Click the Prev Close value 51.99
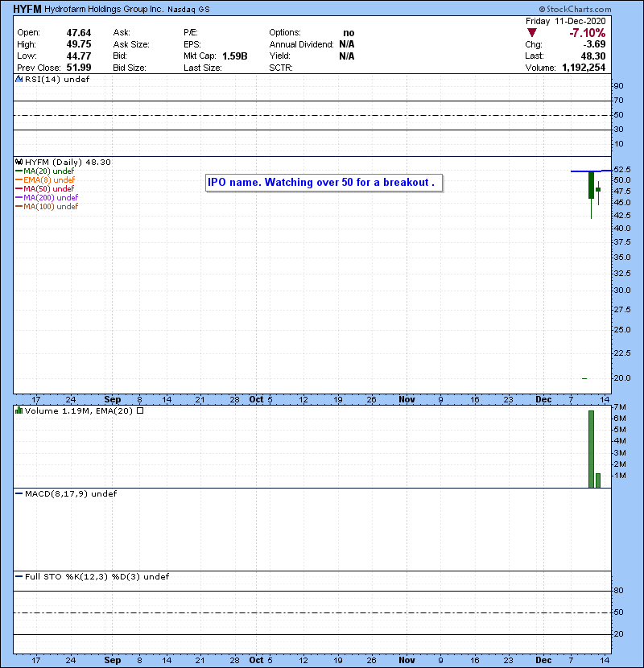Viewport: 644px width, 668px height. (79, 68)
